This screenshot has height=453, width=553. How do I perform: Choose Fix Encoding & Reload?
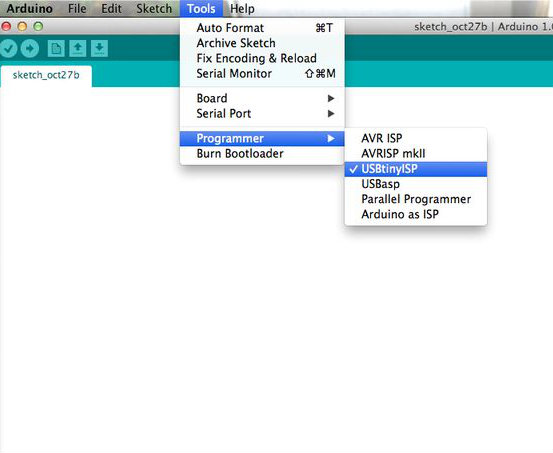(x=262, y=58)
